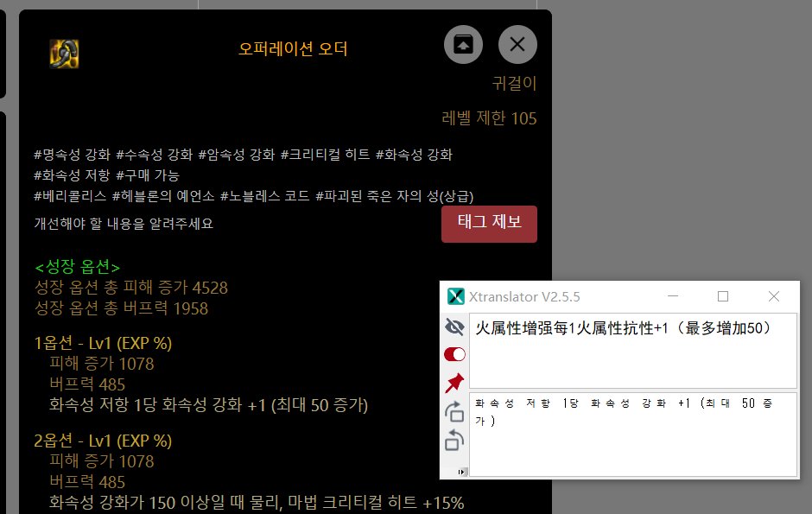Click the Korean source text box in Xtranslator
Viewport: 812px width, 514px height.
click(x=633, y=435)
